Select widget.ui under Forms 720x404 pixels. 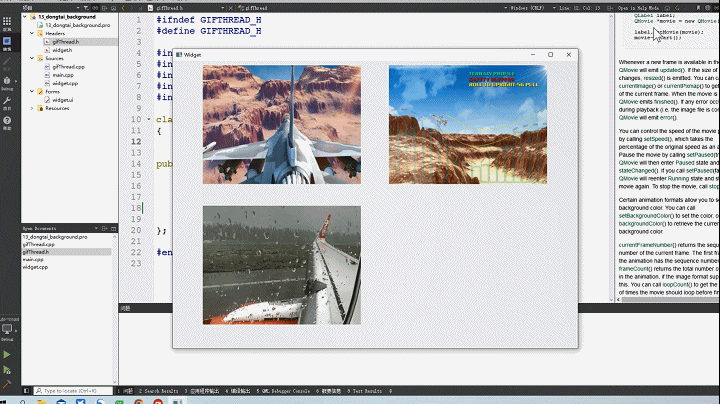click(62, 100)
